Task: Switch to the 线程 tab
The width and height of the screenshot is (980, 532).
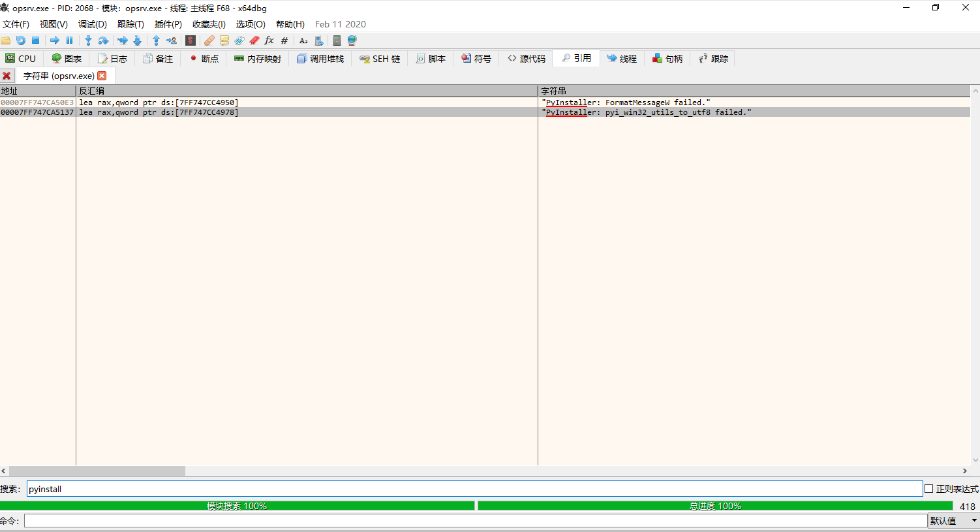Action: point(622,59)
